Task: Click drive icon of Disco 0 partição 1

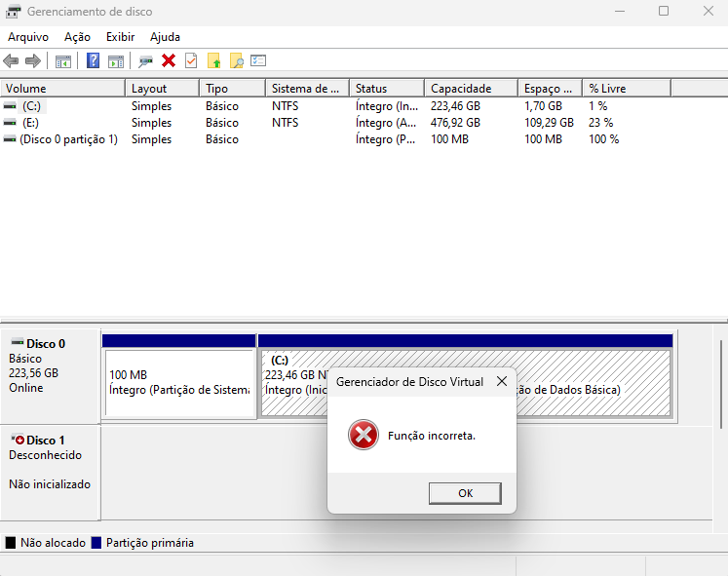Action: click(x=10, y=139)
